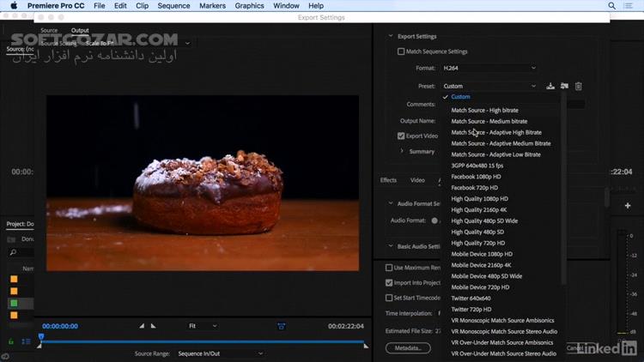
Task: Choose High Quality 2160p 4K preset
Action: click(x=479, y=209)
